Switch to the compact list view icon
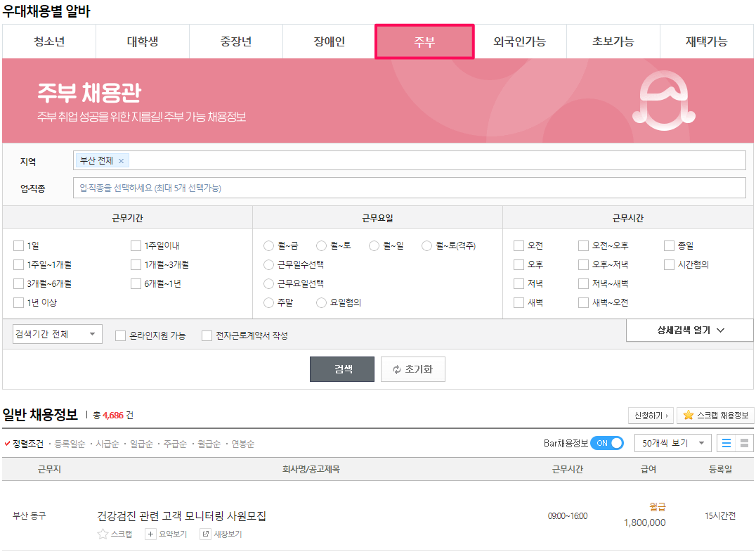This screenshot has width=756, height=552. pyautogui.click(x=746, y=443)
